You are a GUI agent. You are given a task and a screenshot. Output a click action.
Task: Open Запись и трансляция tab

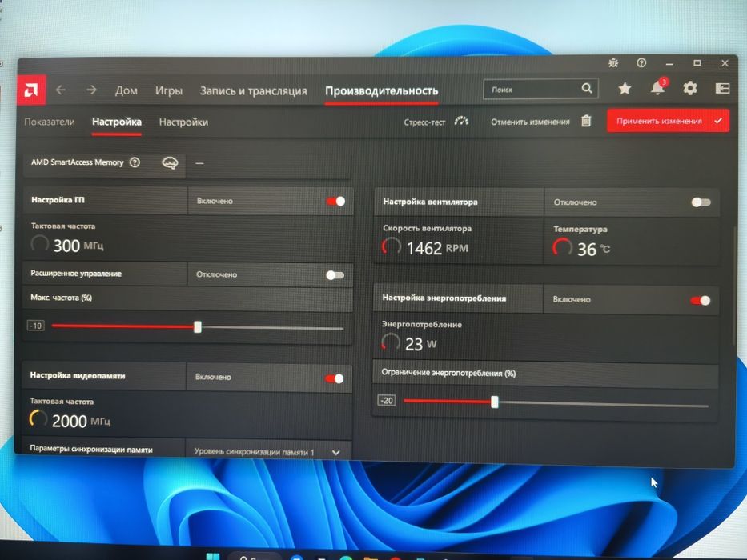tap(254, 91)
